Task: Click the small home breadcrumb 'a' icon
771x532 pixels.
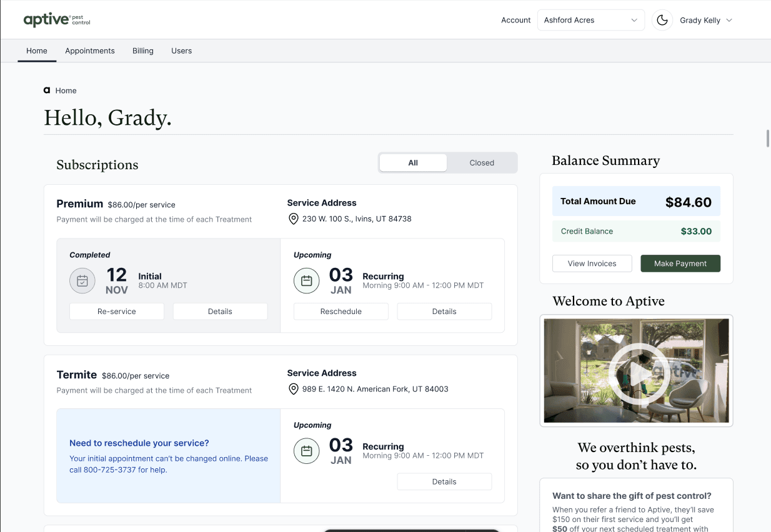Action: click(46, 91)
